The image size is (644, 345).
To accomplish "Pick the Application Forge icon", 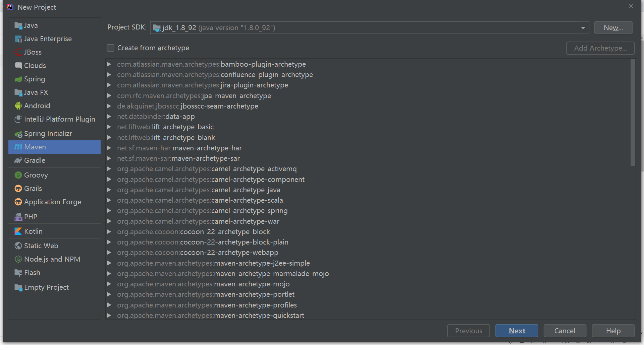I will tap(18, 202).
